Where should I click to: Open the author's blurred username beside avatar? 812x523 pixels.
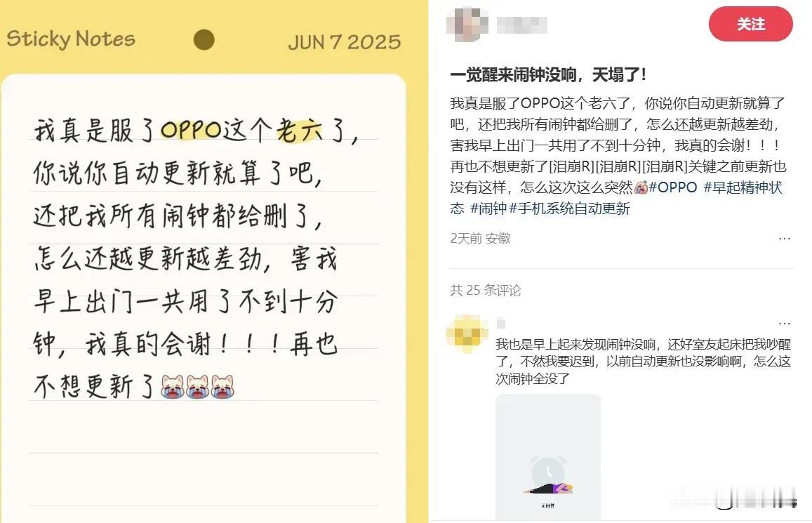point(521,25)
